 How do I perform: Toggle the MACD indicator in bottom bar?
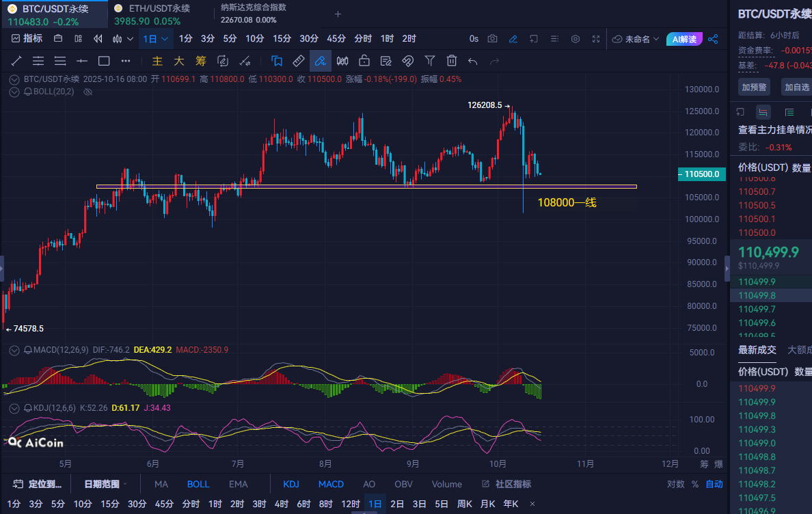(331, 484)
